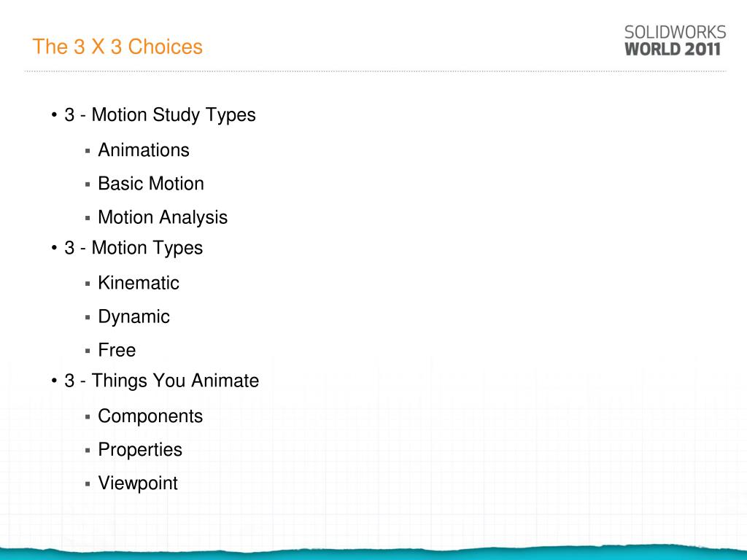Screen dimensions: 747x560
Task: Click the SolidWorks World 2011 logo
Action: [675, 41]
